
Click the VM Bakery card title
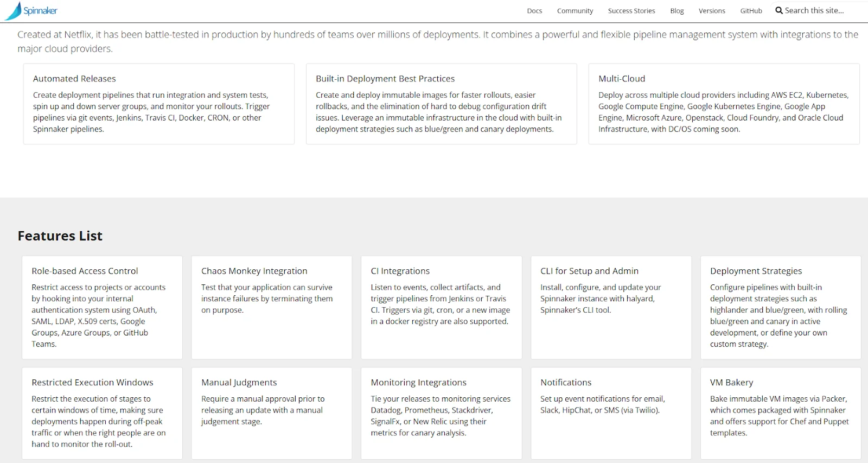click(x=732, y=383)
